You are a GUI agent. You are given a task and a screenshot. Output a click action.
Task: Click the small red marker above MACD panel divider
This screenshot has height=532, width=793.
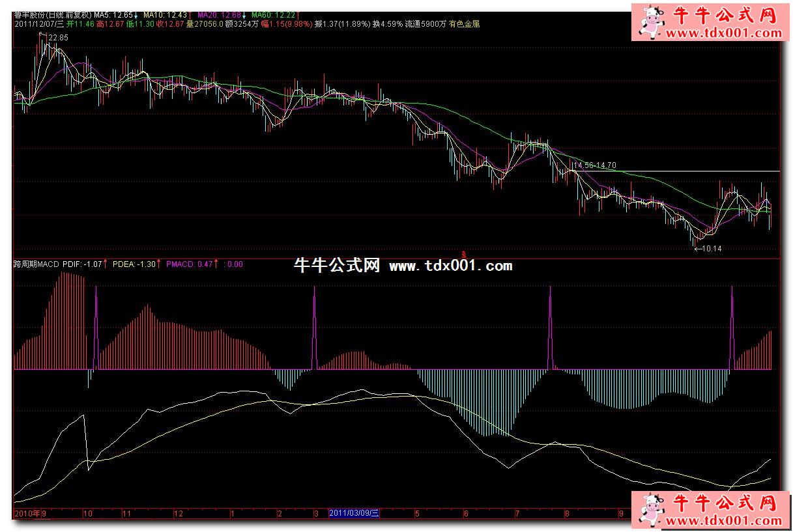[463, 253]
